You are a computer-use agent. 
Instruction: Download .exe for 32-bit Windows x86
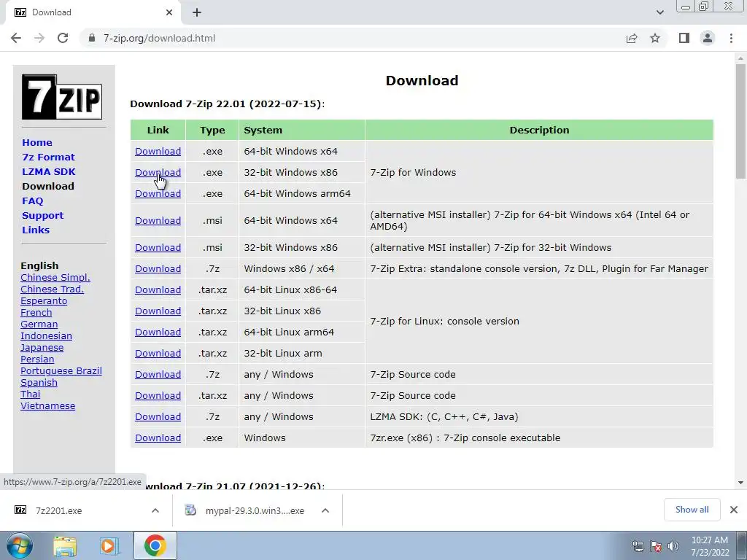point(158,172)
